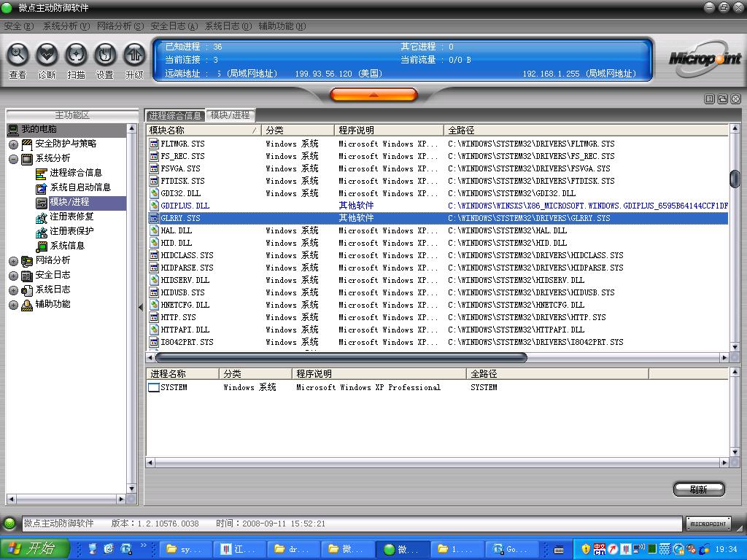
Task: Click the green status orb in status bar
Action: click(x=9, y=524)
